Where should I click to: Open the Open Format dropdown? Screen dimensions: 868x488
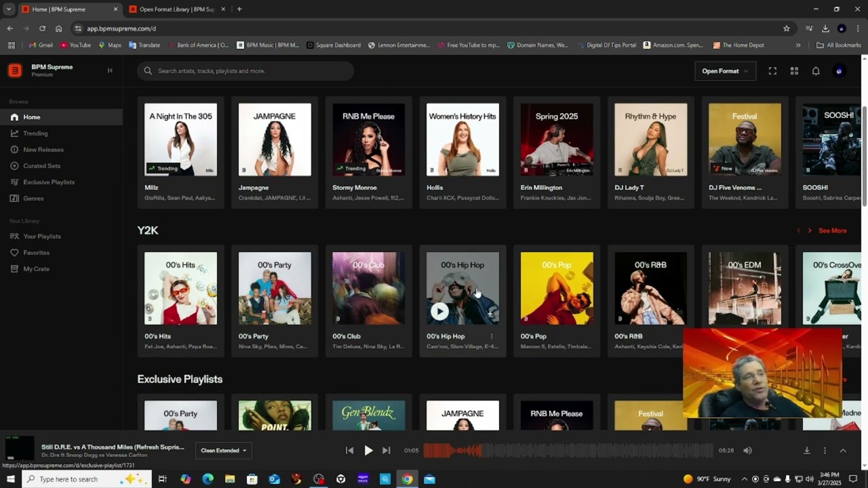coord(725,71)
